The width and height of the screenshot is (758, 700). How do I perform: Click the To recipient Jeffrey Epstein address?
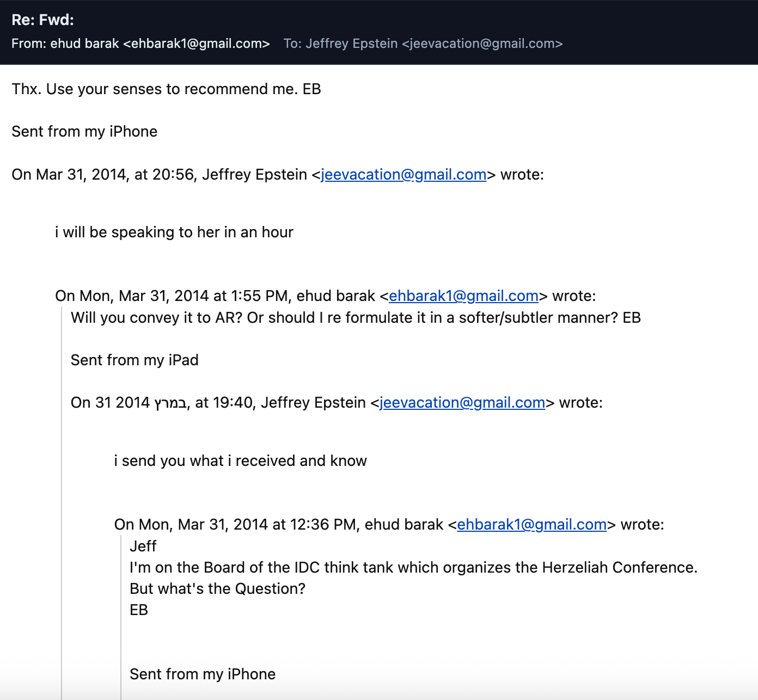pos(423,44)
